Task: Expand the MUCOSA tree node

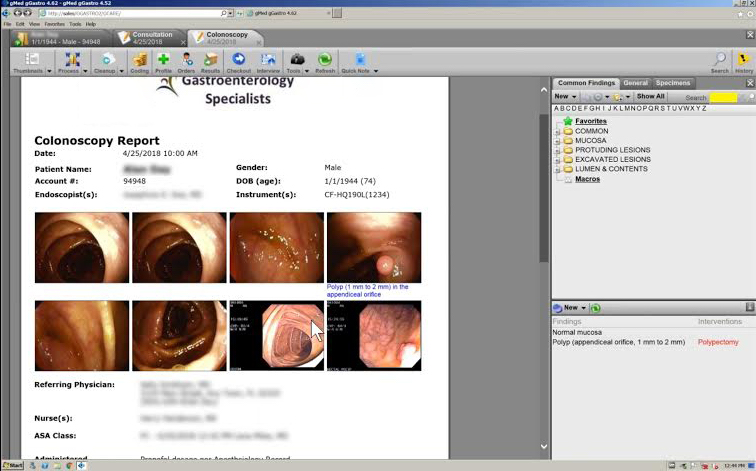Action: [557, 141]
